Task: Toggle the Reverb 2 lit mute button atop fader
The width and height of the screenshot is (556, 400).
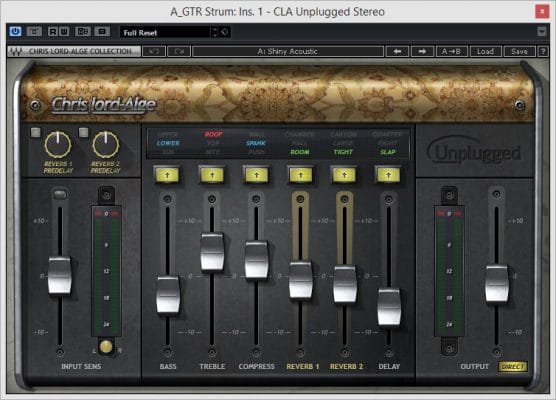Action: point(344,174)
